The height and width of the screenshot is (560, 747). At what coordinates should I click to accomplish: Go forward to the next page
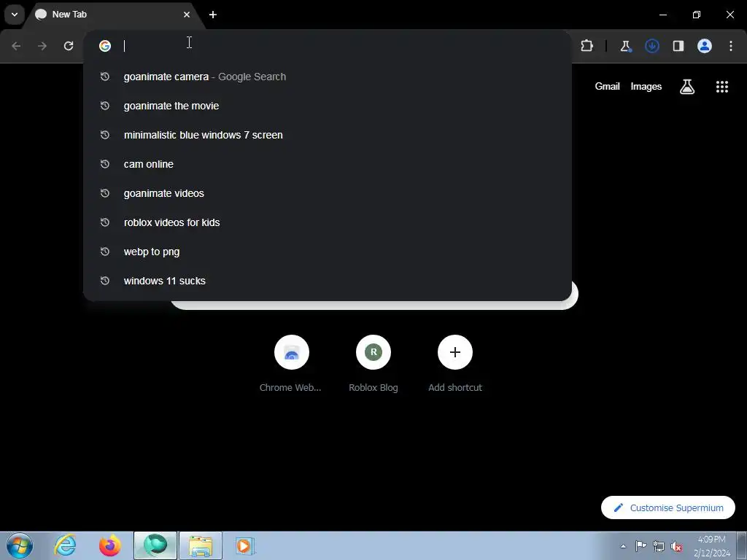pos(42,46)
